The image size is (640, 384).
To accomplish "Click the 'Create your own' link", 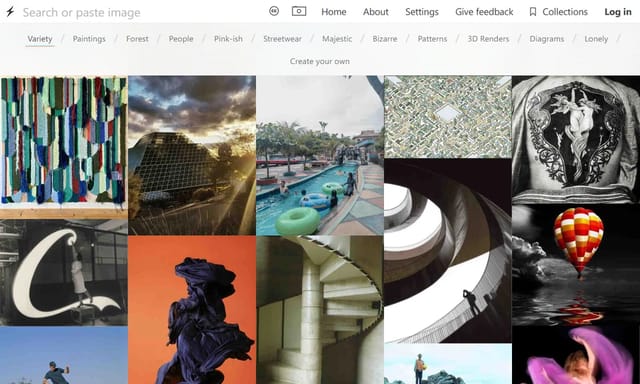I will (320, 61).
